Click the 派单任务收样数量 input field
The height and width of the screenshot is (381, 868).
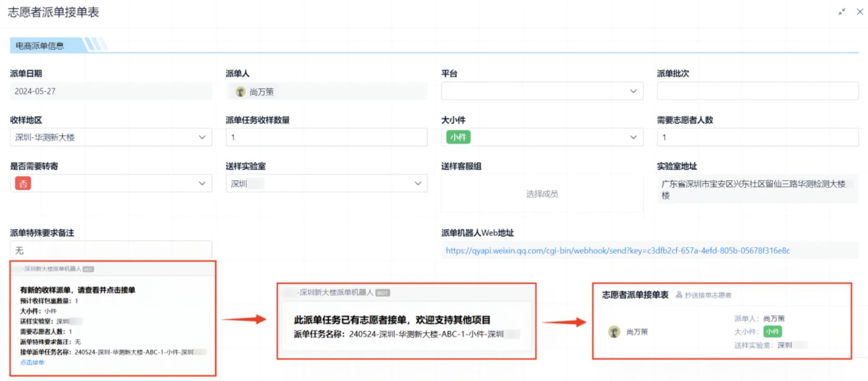pos(327,137)
